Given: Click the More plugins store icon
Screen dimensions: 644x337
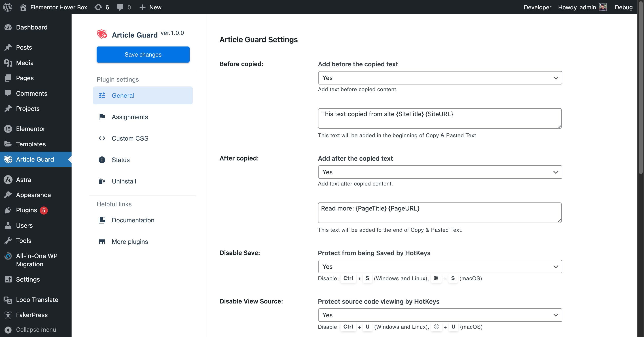Looking at the screenshot, I should pyautogui.click(x=102, y=242).
